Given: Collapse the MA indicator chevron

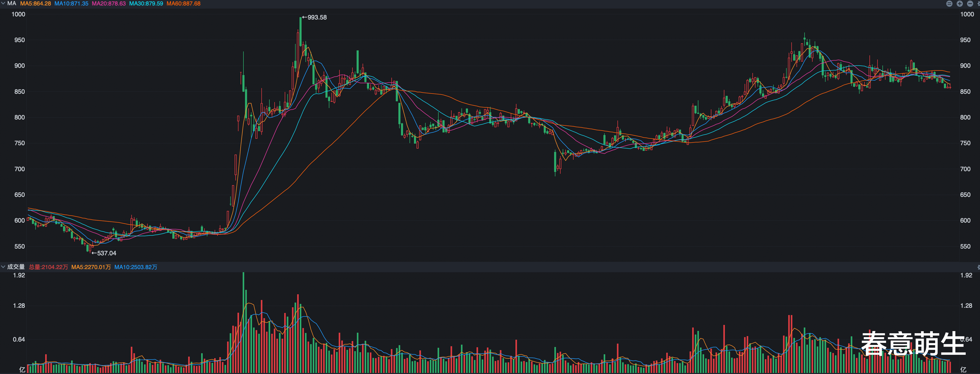Looking at the screenshot, I should pyautogui.click(x=3, y=3).
